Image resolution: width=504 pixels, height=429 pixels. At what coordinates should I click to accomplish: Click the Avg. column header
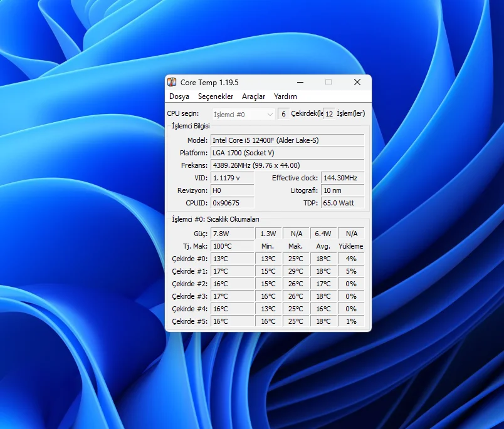coord(323,246)
